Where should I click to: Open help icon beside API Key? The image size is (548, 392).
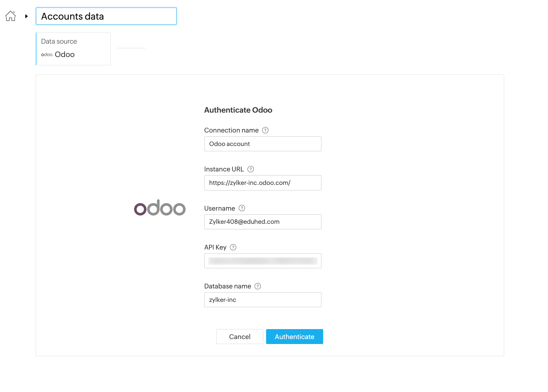pyautogui.click(x=233, y=247)
